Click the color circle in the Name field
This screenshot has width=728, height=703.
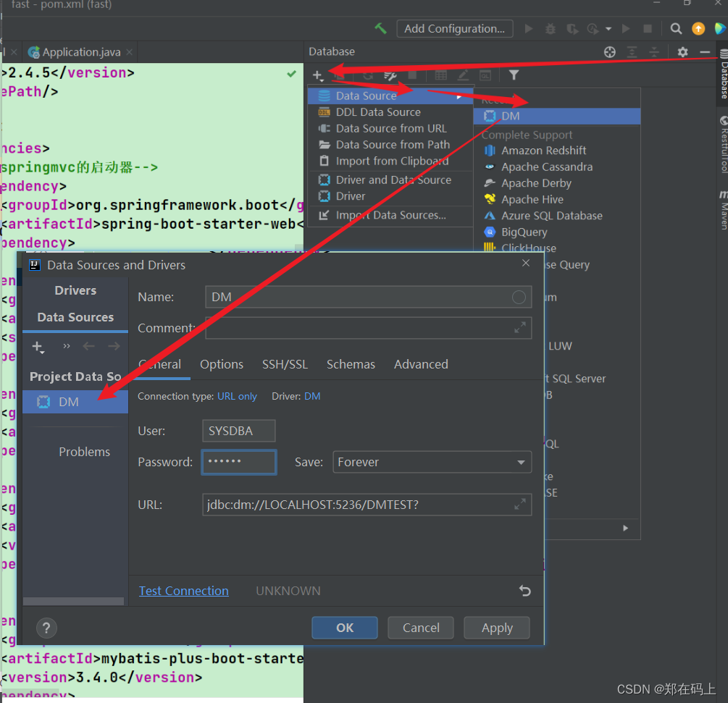[x=519, y=297]
